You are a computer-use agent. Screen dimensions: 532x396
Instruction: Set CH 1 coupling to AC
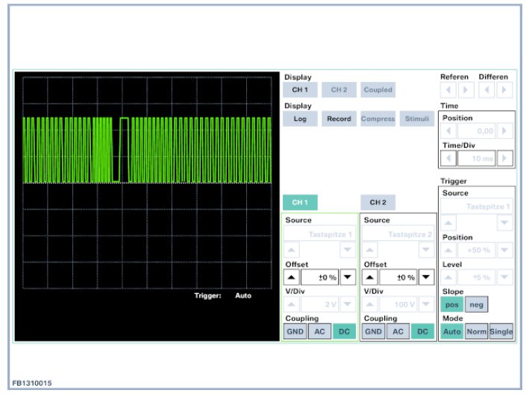point(319,332)
